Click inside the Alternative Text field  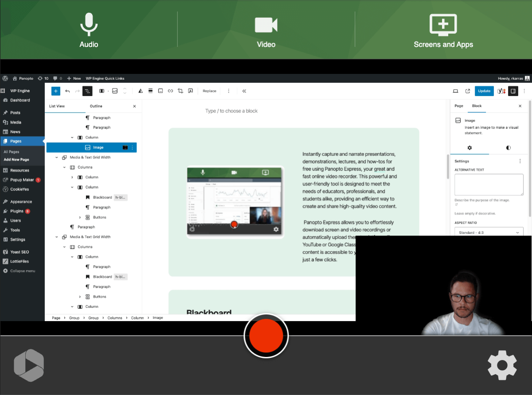point(489,184)
